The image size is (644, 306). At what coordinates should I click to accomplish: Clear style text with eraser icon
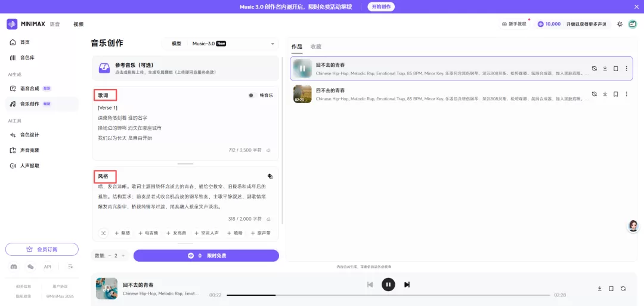pos(268,219)
